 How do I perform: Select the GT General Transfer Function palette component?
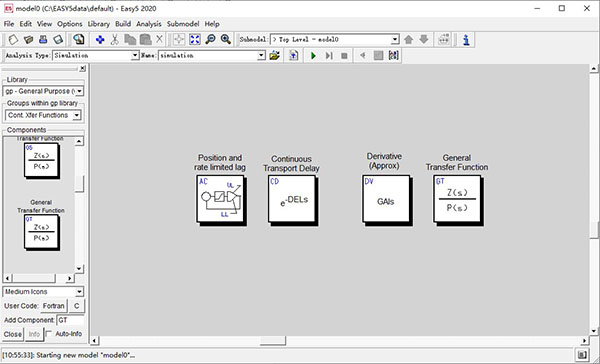(x=41, y=232)
